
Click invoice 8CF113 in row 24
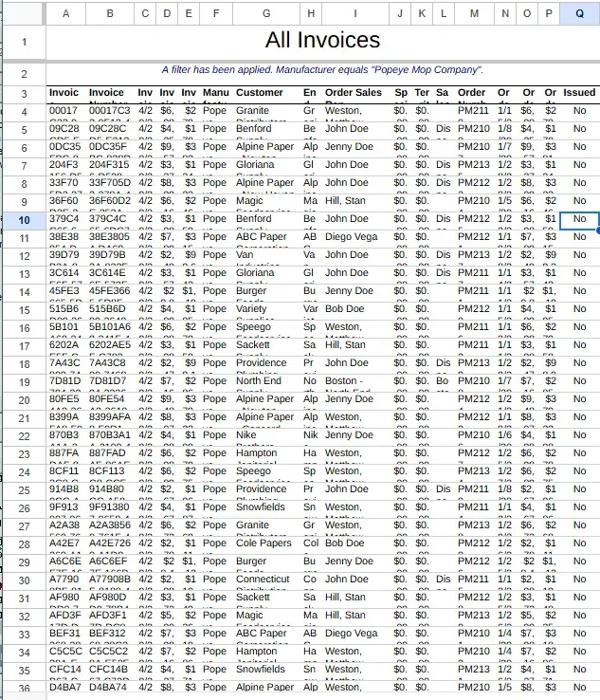(x=110, y=472)
